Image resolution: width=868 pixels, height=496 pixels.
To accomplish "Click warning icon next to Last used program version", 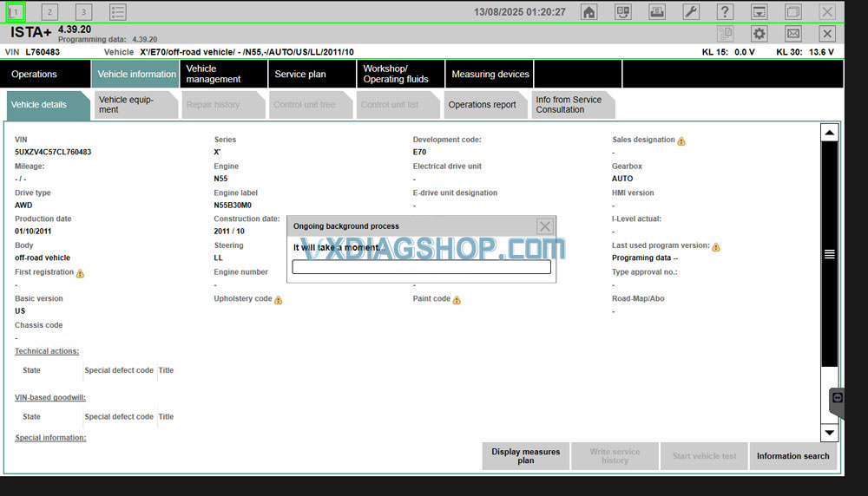I will pyautogui.click(x=716, y=246).
